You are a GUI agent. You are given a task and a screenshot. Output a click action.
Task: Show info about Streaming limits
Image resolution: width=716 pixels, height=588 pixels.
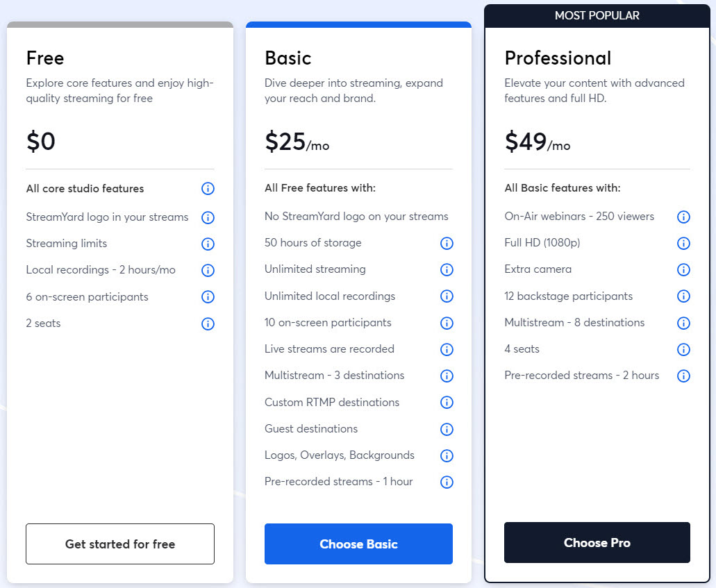click(208, 244)
